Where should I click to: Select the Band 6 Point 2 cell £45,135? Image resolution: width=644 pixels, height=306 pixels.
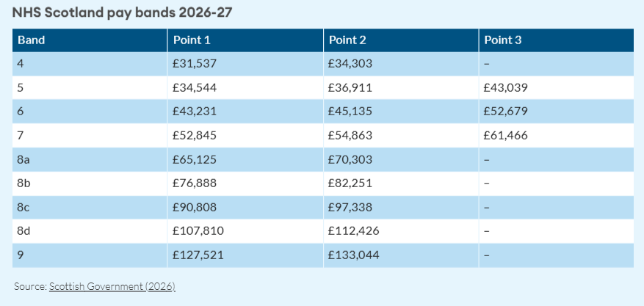point(350,112)
